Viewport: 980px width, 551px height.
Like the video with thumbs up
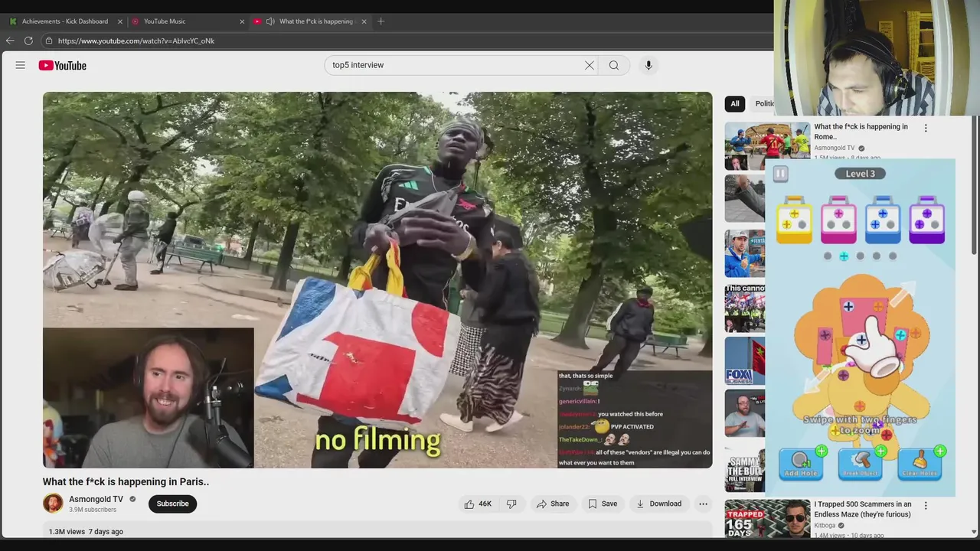point(478,504)
